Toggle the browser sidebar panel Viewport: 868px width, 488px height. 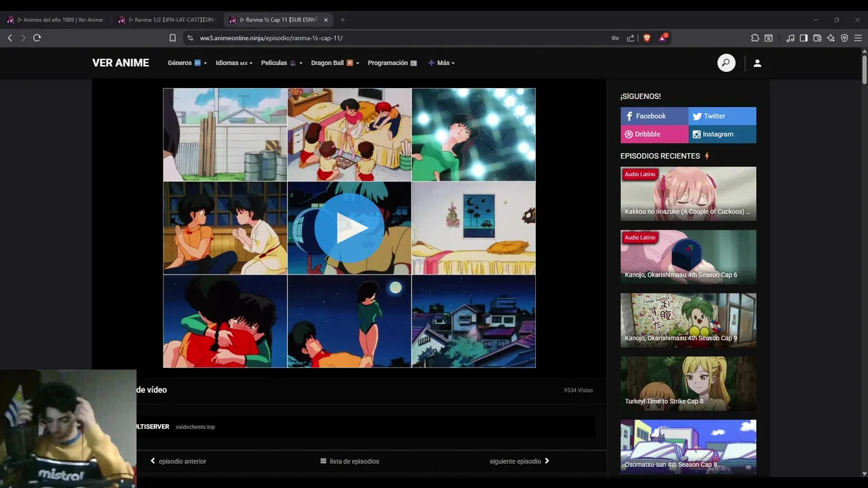point(804,38)
